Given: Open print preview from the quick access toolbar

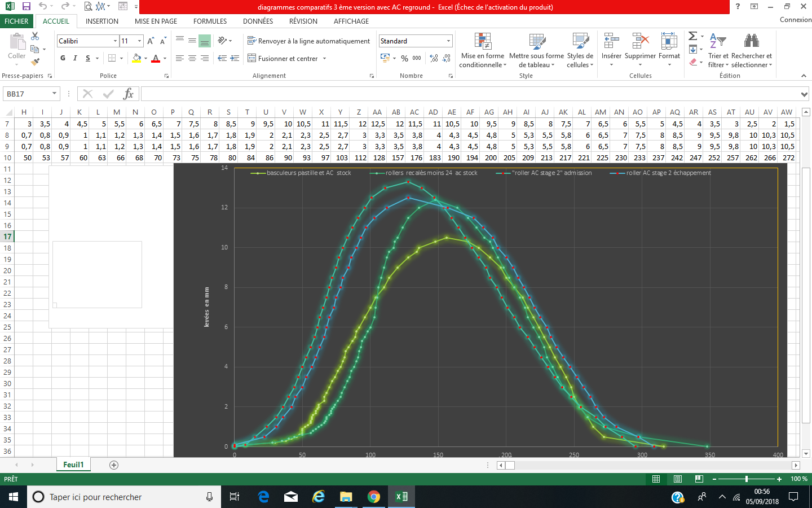Looking at the screenshot, I should pyautogui.click(x=88, y=6).
